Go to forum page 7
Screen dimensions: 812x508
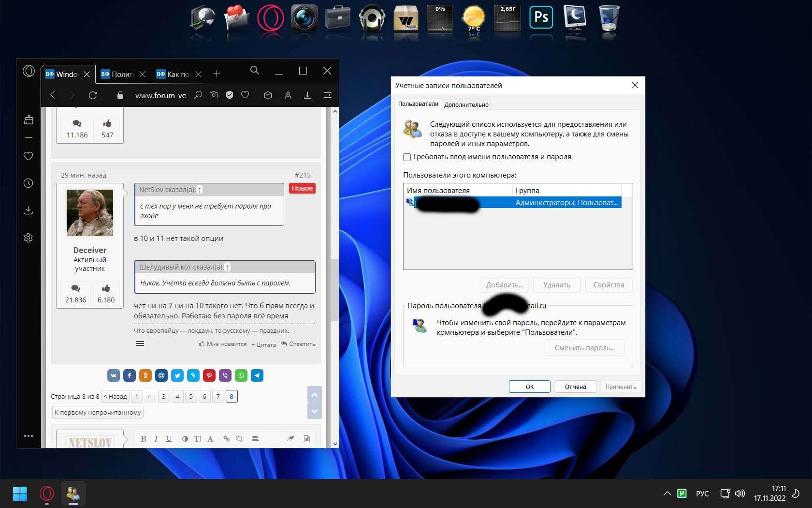[218, 397]
